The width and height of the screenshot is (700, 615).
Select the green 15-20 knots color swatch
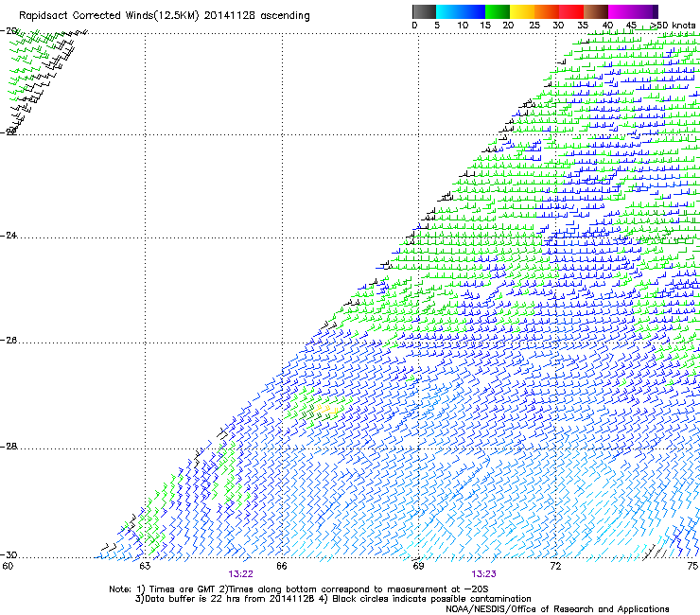click(x=498, y=11)
